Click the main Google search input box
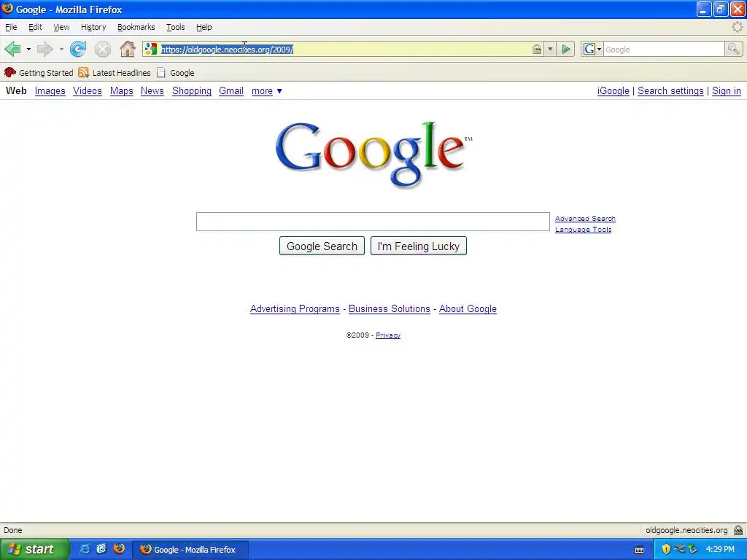Screen dimensions: 747x560 coord(373,222)
